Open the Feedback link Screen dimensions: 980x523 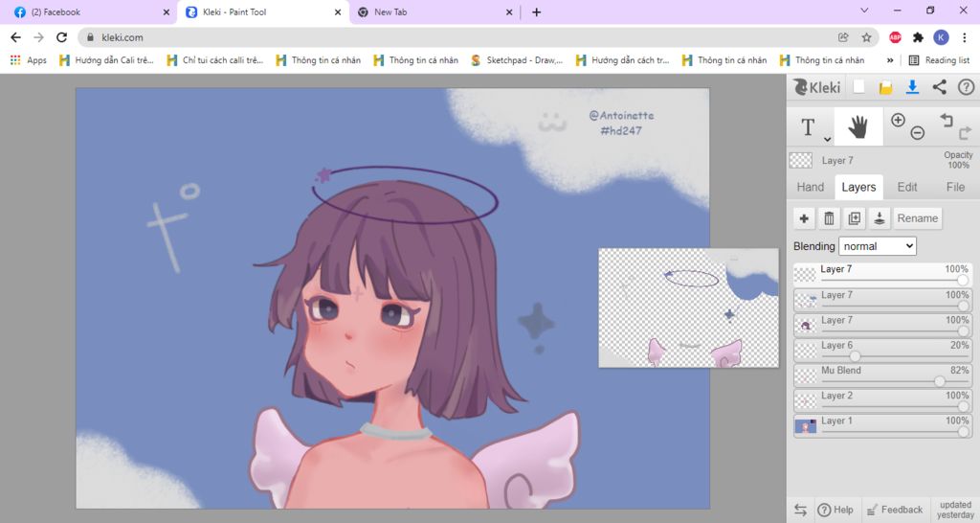pos(895,510)
